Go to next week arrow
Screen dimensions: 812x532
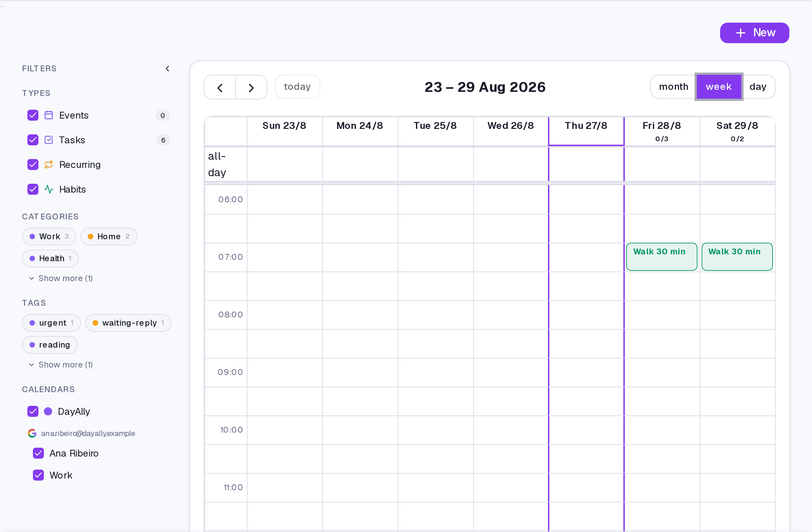(251, 87)
